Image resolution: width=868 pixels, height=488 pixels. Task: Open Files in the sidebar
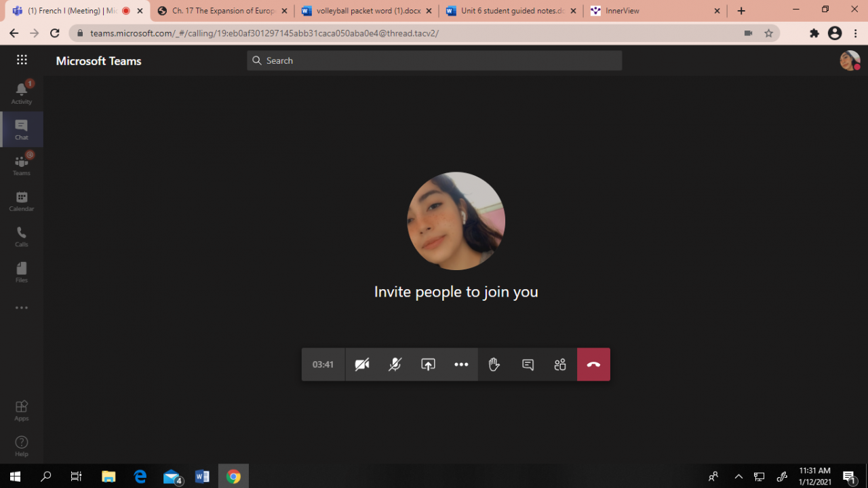22,272
